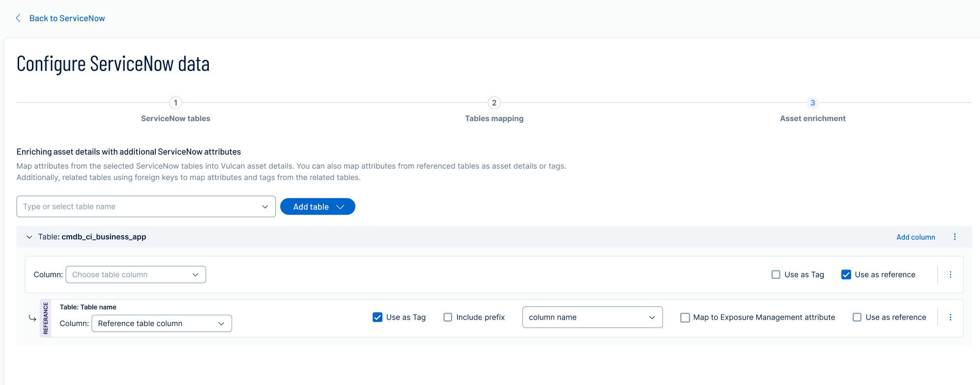
Task: Click the reference arrow icon beside REFERANCE label
Action: (x=32, y=318)
